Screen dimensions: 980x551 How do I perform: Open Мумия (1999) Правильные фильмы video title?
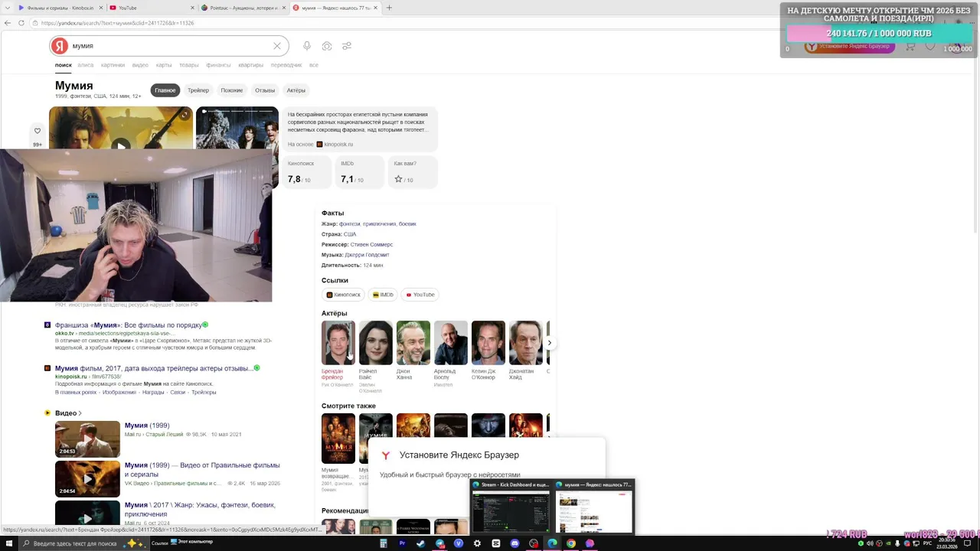pyautogui.click(x=202, y=470)
